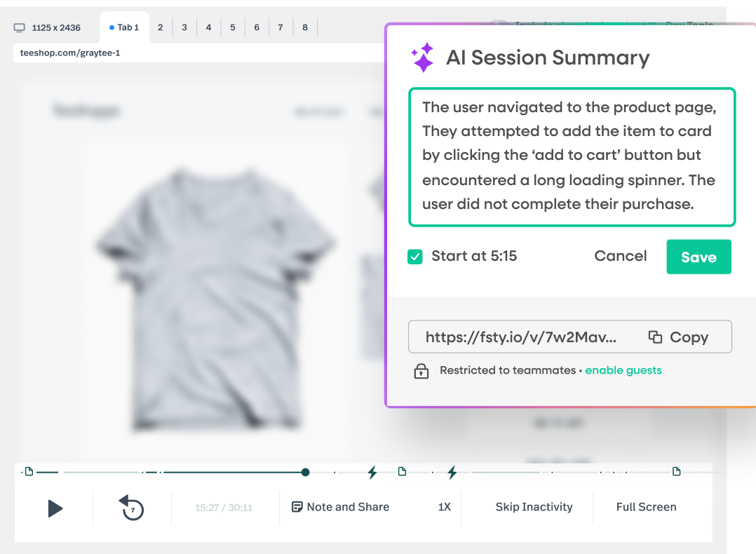Screen dimensions: 756x554
Task: Click the first lightning event marker on timeline
Action: pyautogui.click(x=372, y=472)
